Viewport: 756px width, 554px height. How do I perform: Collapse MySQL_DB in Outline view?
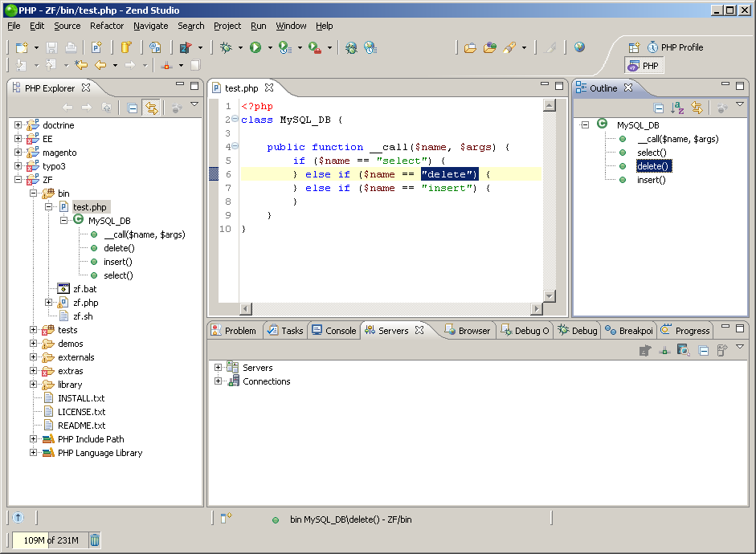click(585, 124)
